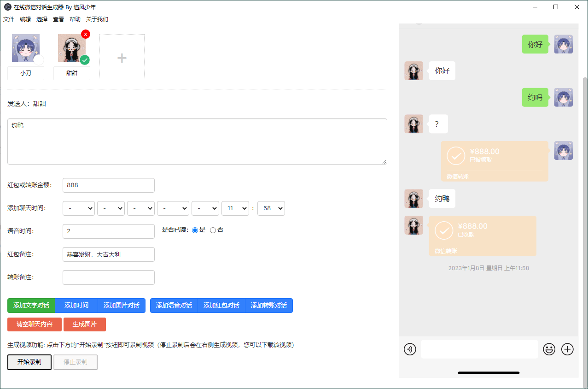
Task: Click the 添加红包对话 button
Action: pos(221,305)
